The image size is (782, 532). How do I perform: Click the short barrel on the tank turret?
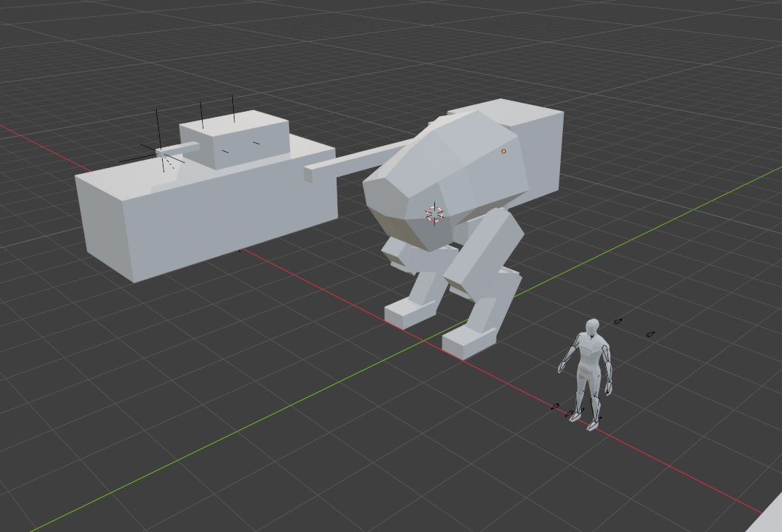(x=178, y=149)
